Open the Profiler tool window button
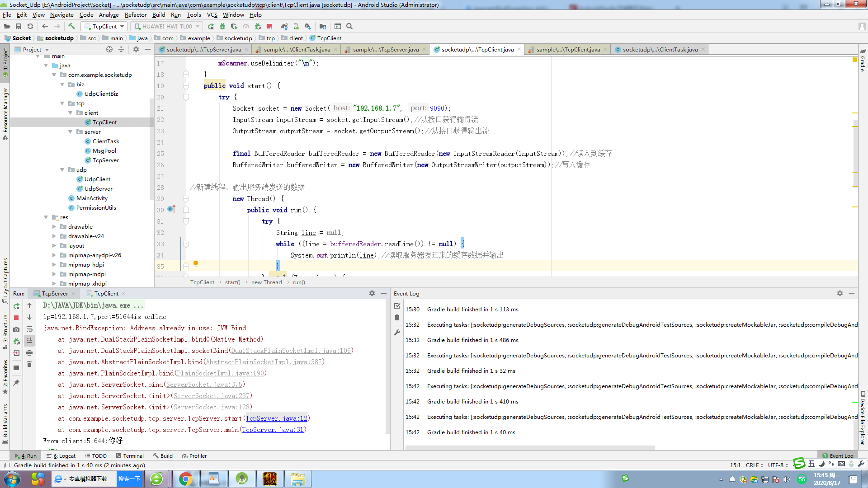This screenshot has height=488, width=868. (x=194, y=456)
